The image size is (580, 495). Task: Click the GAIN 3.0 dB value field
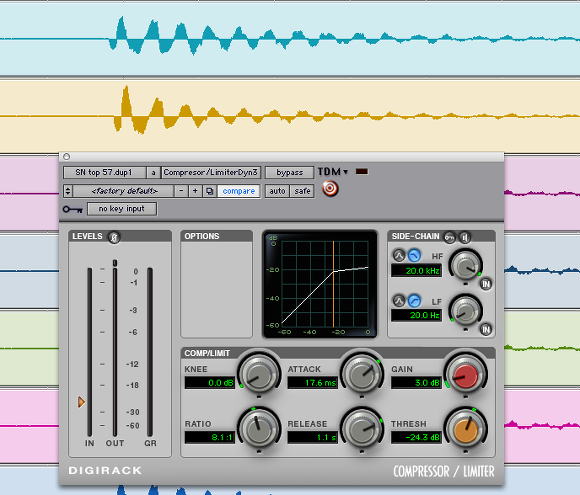(x=416, y=383)
